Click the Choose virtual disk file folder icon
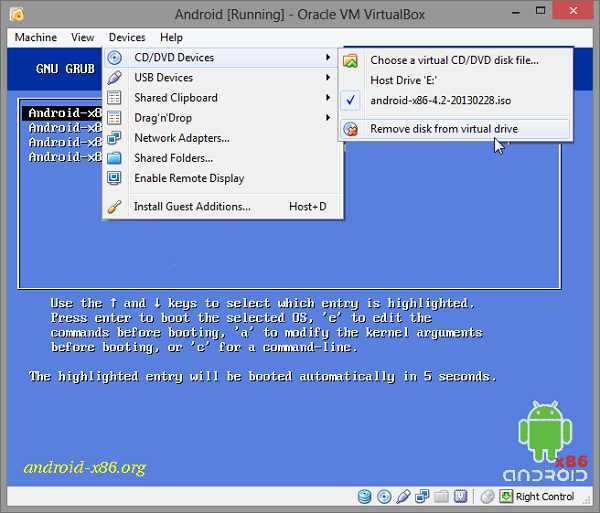The width and height of the screenshot is (600, 513). pyautogui.click(x=350, y=60)
